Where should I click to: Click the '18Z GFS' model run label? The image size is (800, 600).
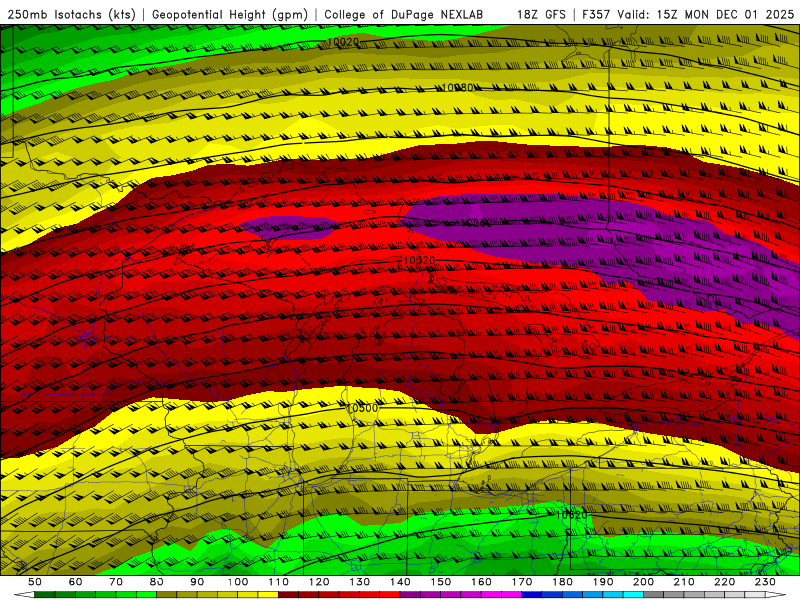click(541, 15)
